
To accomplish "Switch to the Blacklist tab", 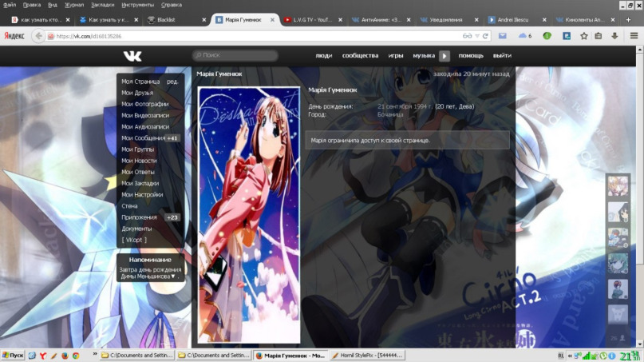I will (176, 20).
